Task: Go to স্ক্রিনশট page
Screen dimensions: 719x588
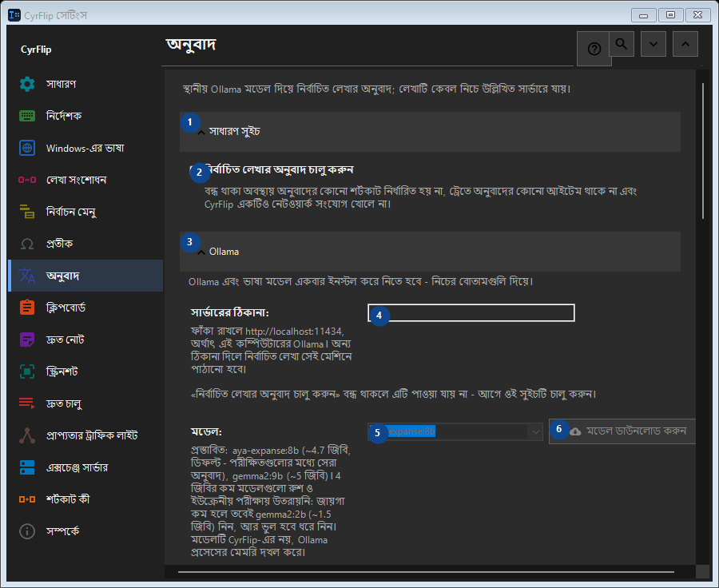Action: 85,371
